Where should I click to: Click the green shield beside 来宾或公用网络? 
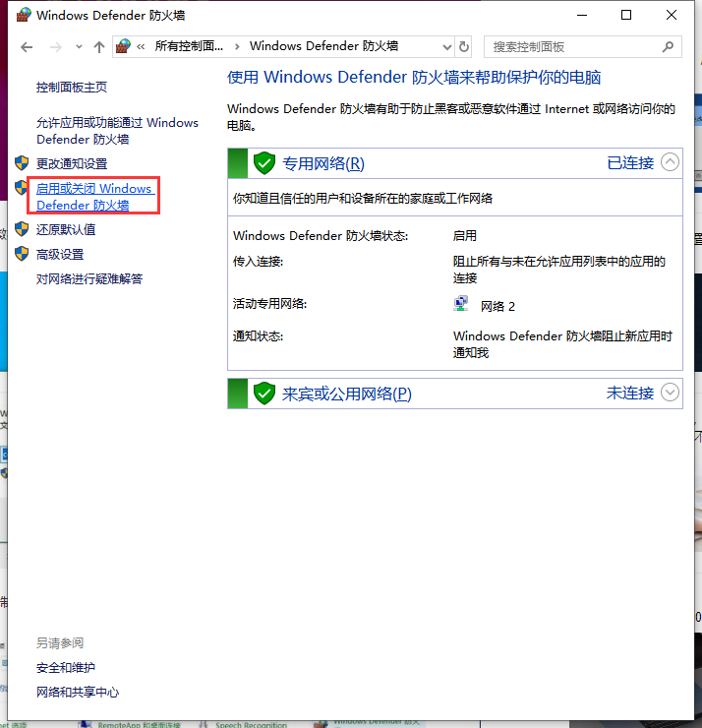pyautogui.click(x=263, y=394)
